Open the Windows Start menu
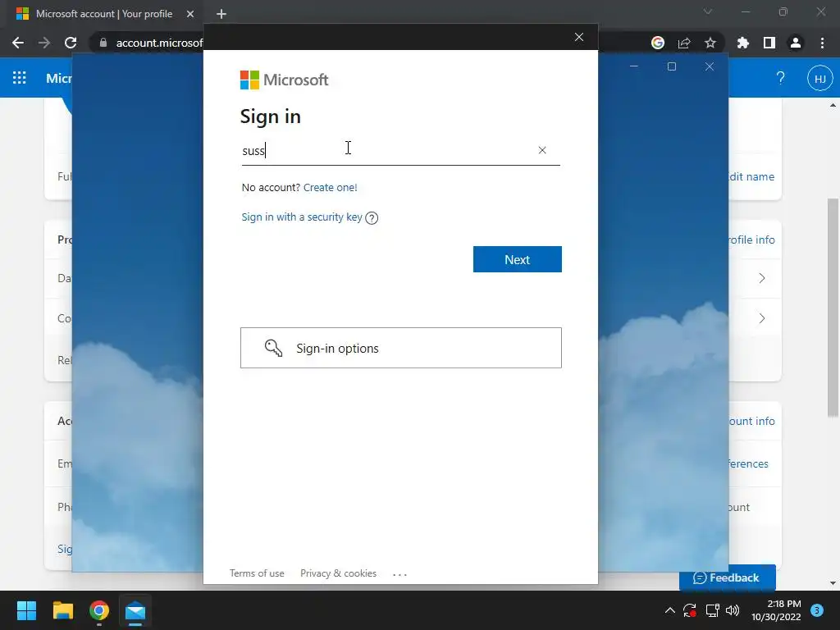The width and height of the screenshot is (840, 630). click(26, 610)
